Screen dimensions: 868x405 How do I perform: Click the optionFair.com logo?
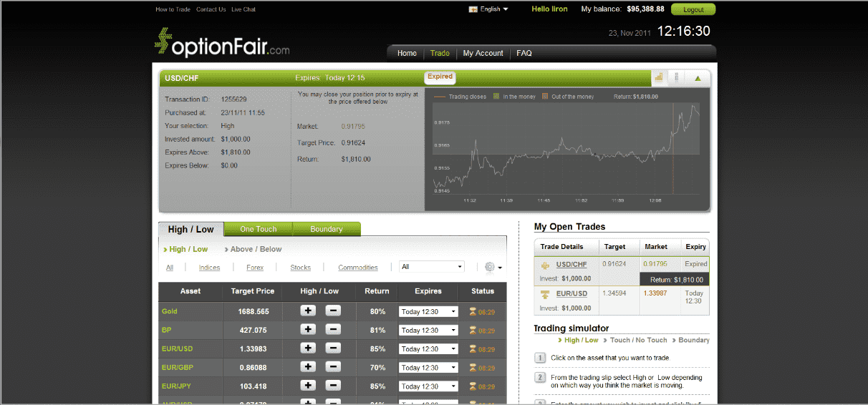[x=222, y=43]
